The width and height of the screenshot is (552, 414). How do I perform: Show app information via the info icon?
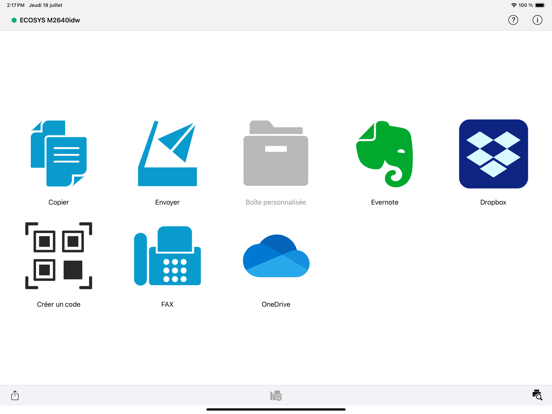point(537,20)
